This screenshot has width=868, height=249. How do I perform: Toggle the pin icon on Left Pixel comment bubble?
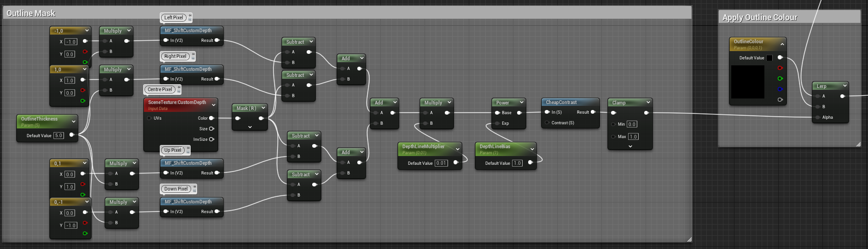pyautogui.click(x=190, y=16)
